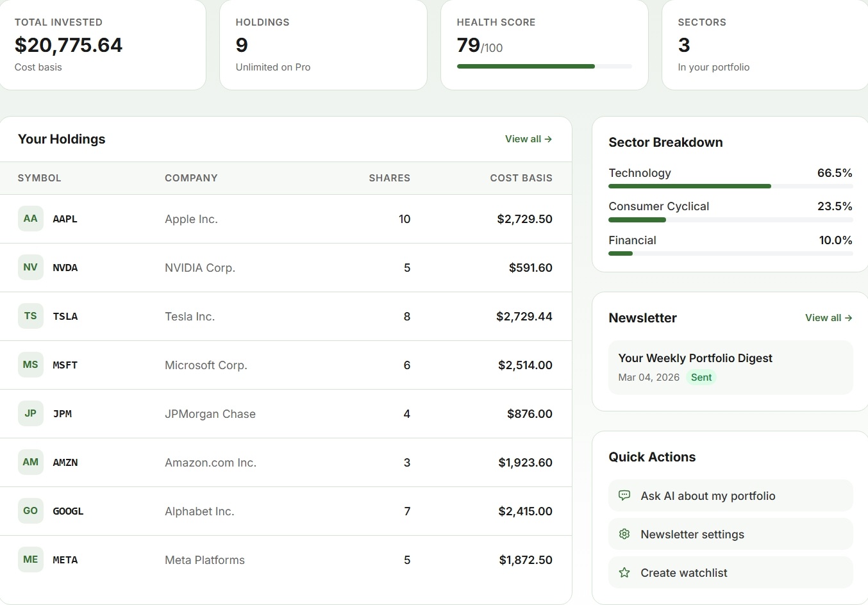The width and height of the screenshot is (868, 605).
Task: Click the MS badge for Microsoft
Action: 30,365
